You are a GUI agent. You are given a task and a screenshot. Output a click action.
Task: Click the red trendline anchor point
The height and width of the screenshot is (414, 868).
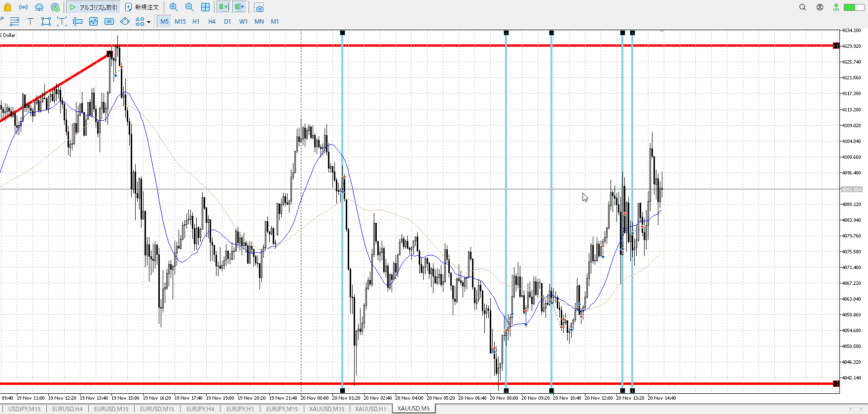[109, 53]
